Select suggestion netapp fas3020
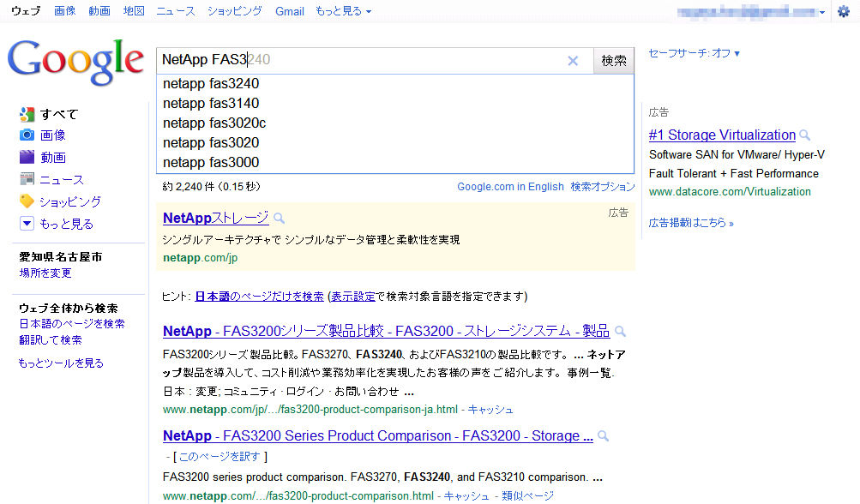 point(395,142)
